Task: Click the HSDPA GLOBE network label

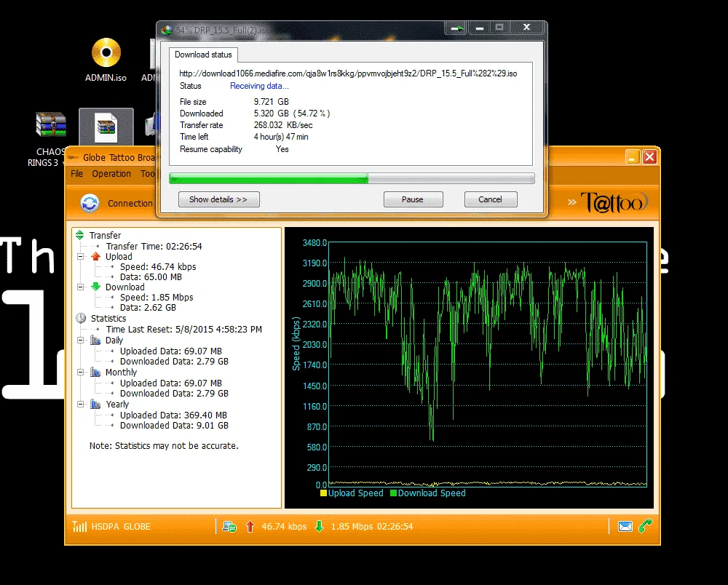Action: 121,527
